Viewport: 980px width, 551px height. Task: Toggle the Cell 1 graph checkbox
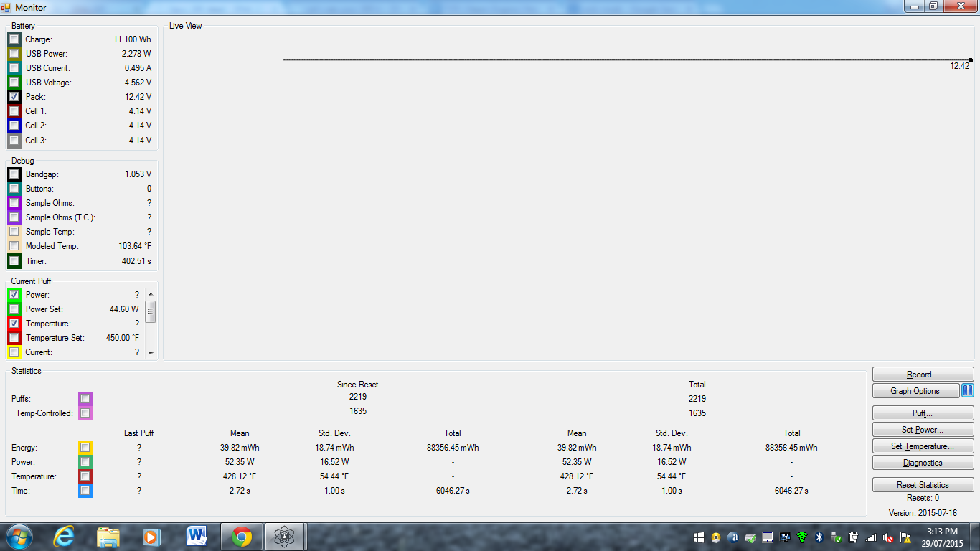tap(14, 111)
